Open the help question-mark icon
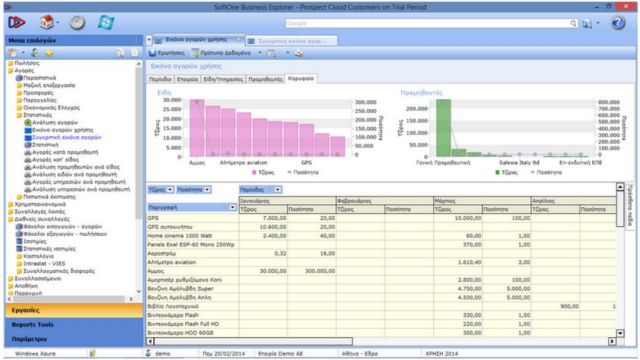This screenshot has width=640, height=360. tap(618, 22)
